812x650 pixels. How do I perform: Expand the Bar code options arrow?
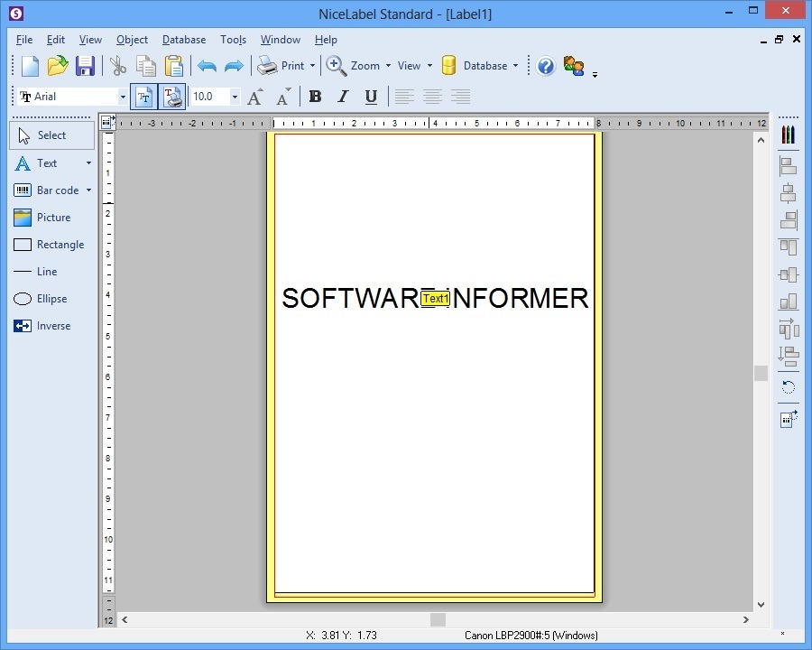point(88,190)
